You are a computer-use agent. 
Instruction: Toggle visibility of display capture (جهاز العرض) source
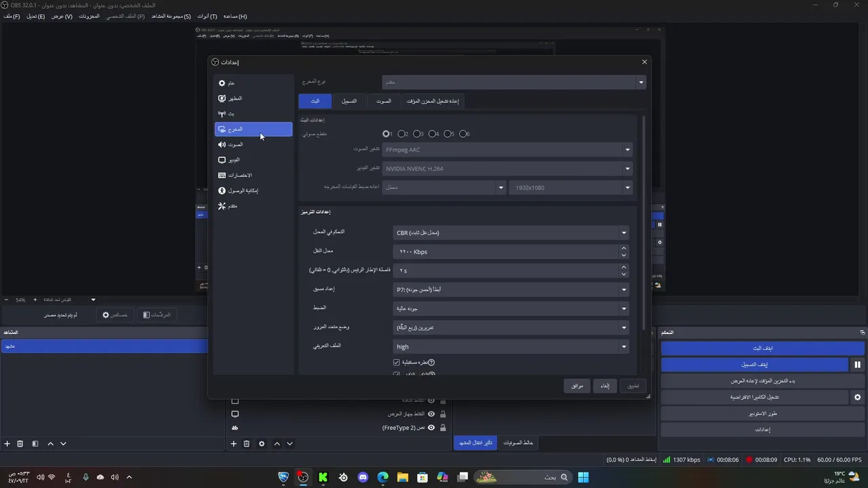431,414
